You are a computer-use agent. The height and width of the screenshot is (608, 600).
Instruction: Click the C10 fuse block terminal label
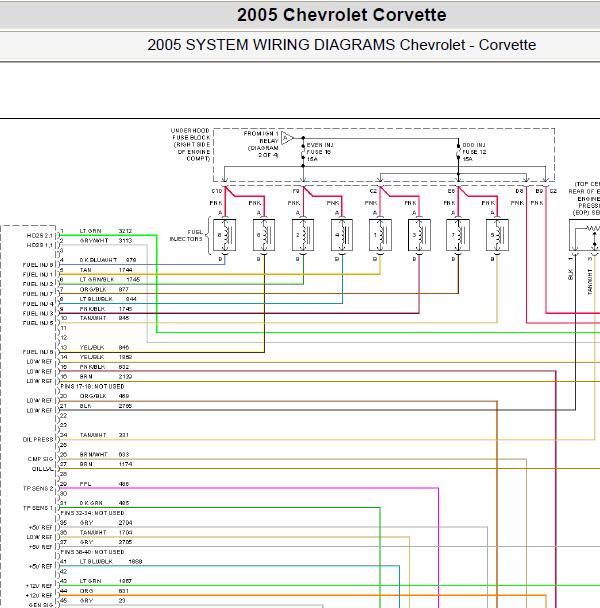[x=217, y=192]
